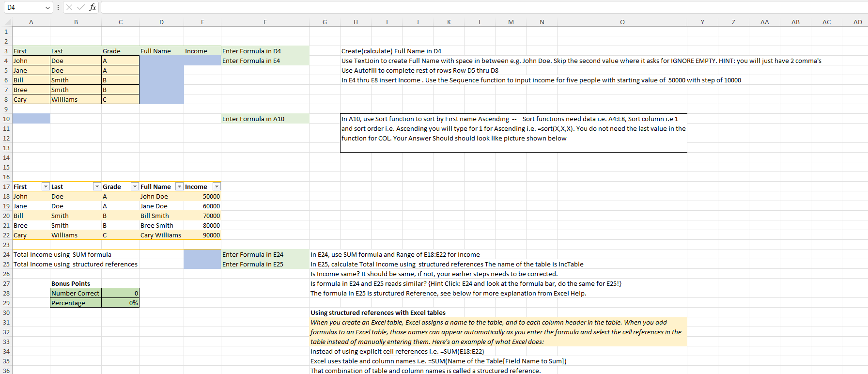
Task: Open the First column filter dropdown
Action: pos(46,187)
